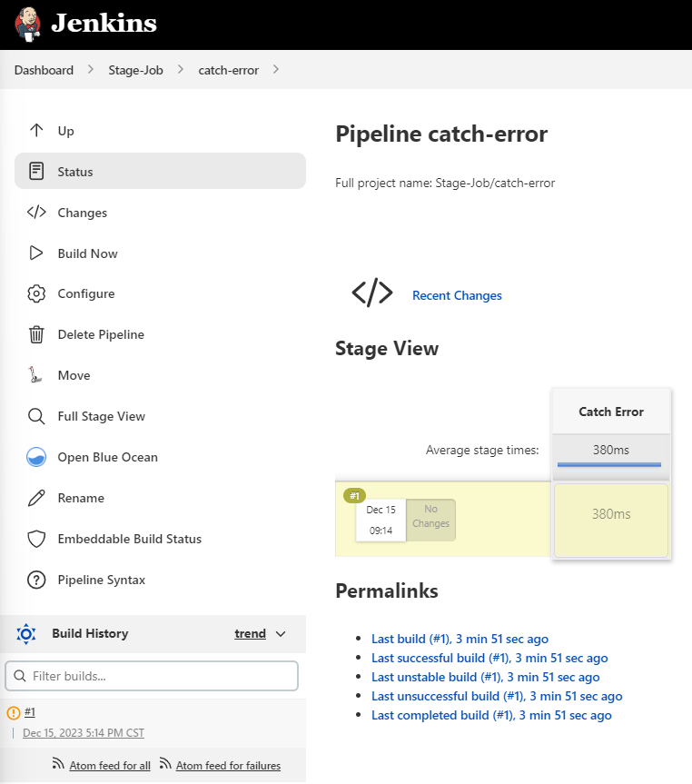Click the Jenkins logo in header

[x=28, y=24]
